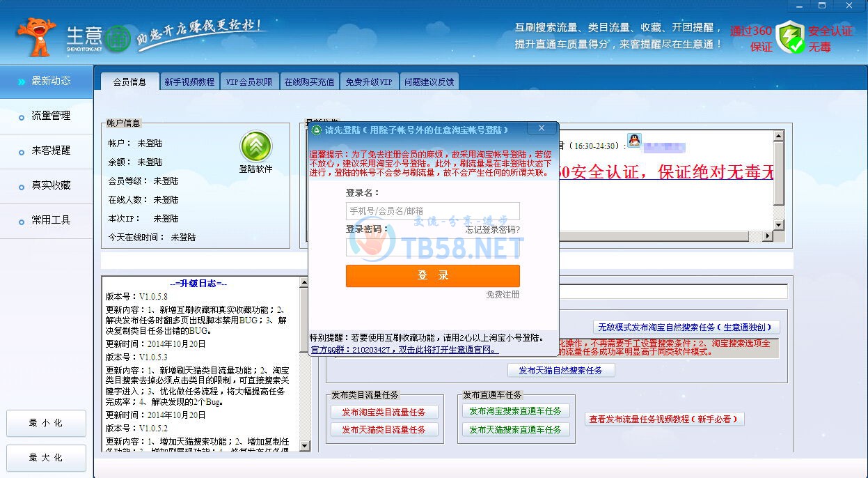Open 真实收藏 in the sidebar
Viewport: 868px width, 478px height.
click(x=46, y=186)
